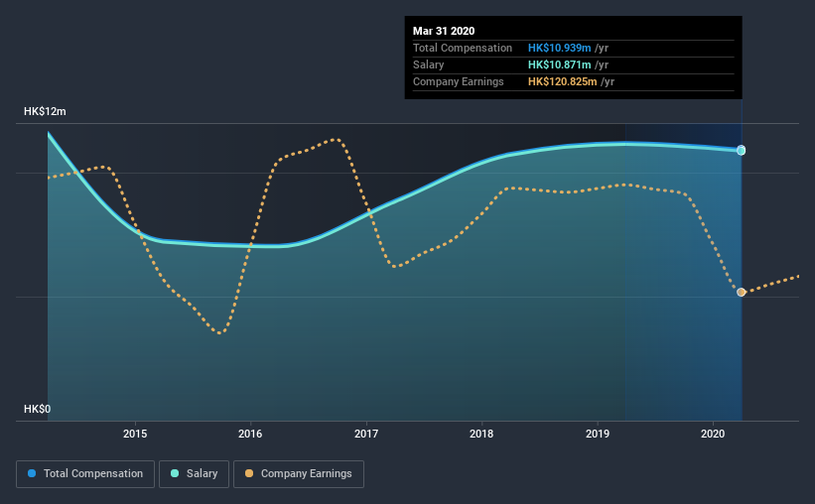Click the HK$10.939m total compensation value
815x504 pixels.
[559, 48]
